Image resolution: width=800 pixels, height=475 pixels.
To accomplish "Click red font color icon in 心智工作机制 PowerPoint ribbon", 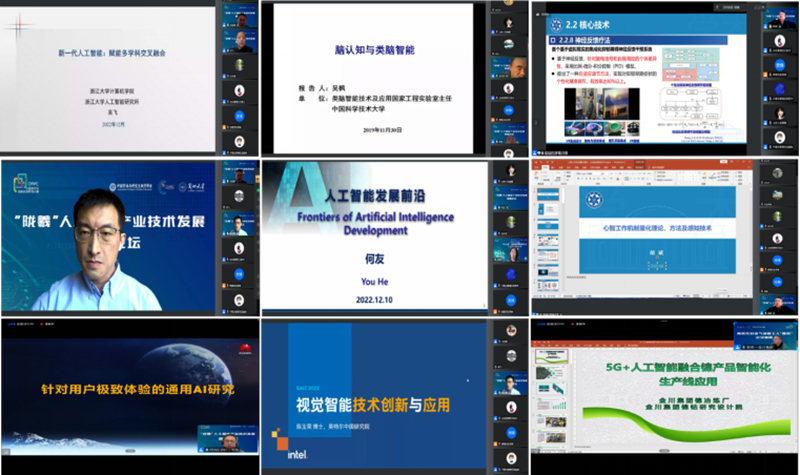I will 618,179.
